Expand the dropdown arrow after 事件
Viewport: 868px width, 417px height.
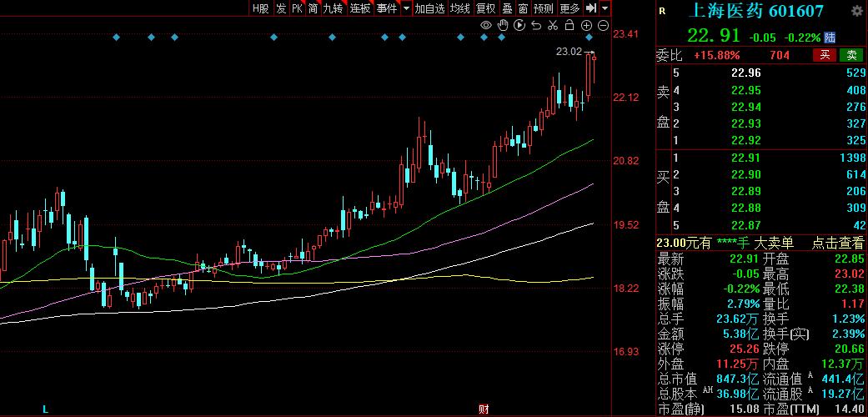coord(406,8)
